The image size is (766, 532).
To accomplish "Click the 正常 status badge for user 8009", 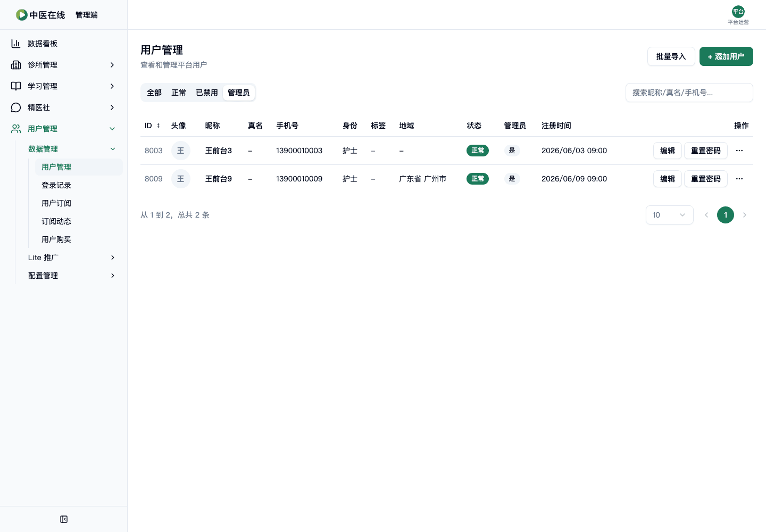I will pyautogui.click(x=478, y=179).
